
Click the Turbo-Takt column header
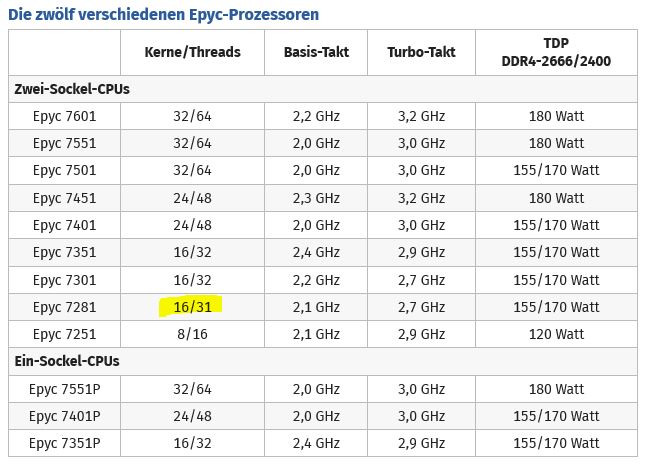tap(421, 52)
